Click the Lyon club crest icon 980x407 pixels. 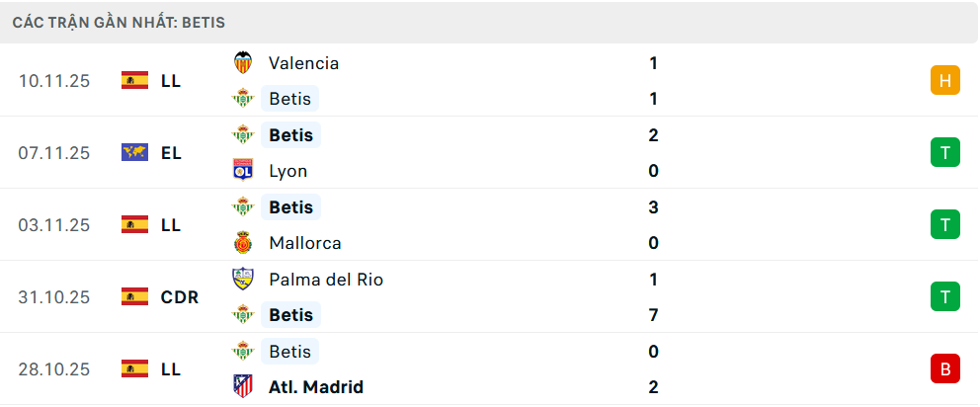click(x=242, y=171)
